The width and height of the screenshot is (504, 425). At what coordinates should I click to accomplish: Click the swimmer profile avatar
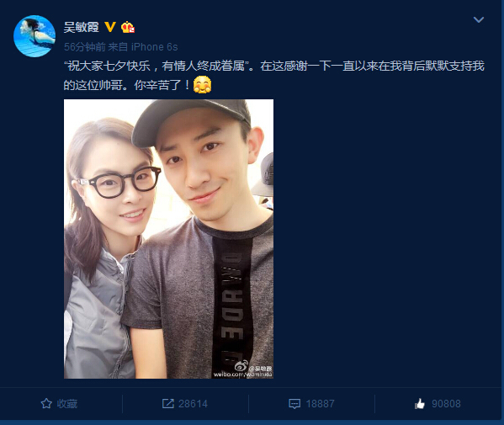pyautogui.click(x=34, y=36)
